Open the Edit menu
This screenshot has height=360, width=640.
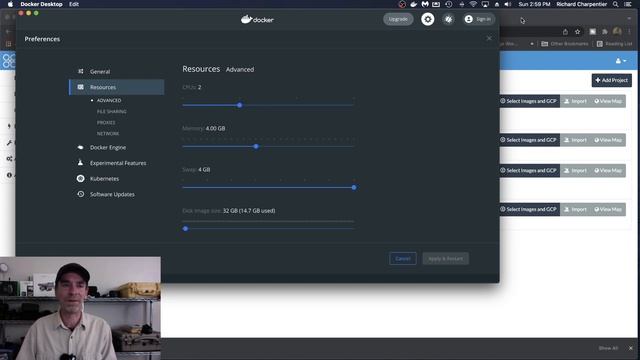(x=74, y=4)
